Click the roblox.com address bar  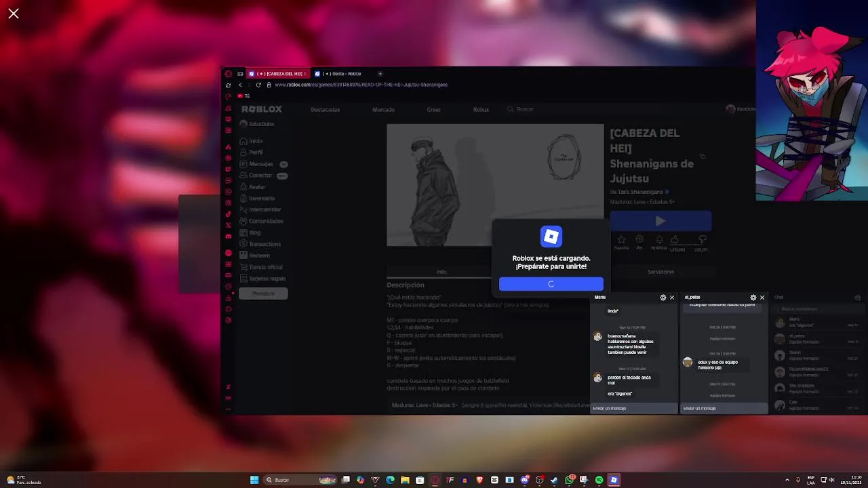point(361,85)
